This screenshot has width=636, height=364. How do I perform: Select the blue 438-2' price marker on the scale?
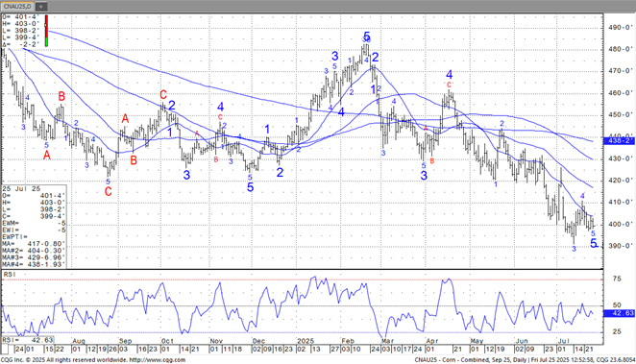point(619,141)
